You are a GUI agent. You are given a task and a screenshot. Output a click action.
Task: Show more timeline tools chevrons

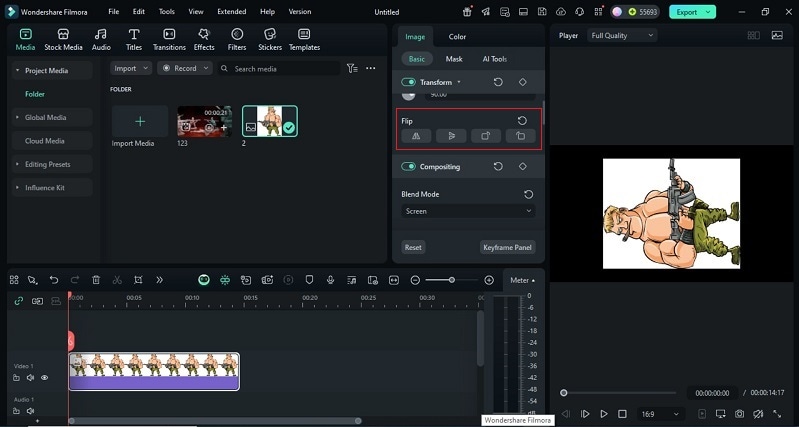click(x=159, y=280)
